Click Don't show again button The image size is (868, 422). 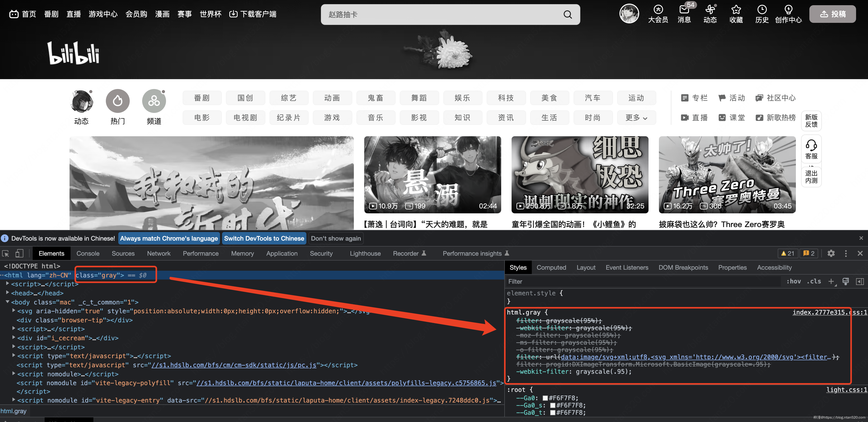(x=336, y=238)
